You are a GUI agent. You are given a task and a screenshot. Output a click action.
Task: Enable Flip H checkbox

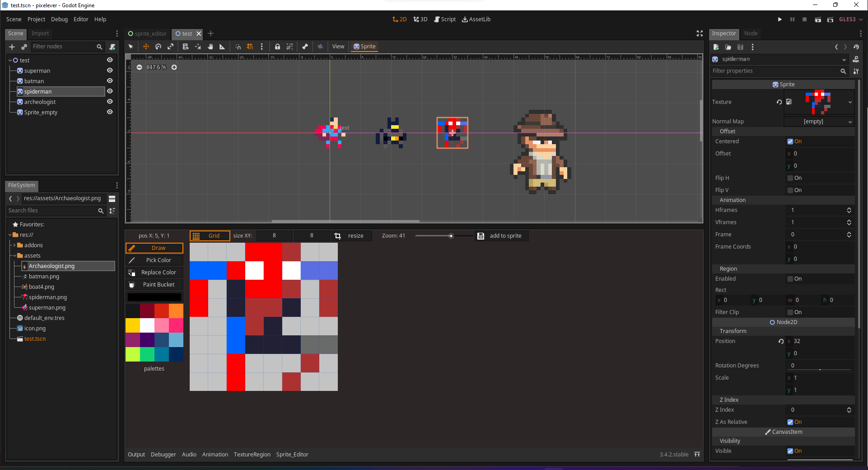click(790, 178)
